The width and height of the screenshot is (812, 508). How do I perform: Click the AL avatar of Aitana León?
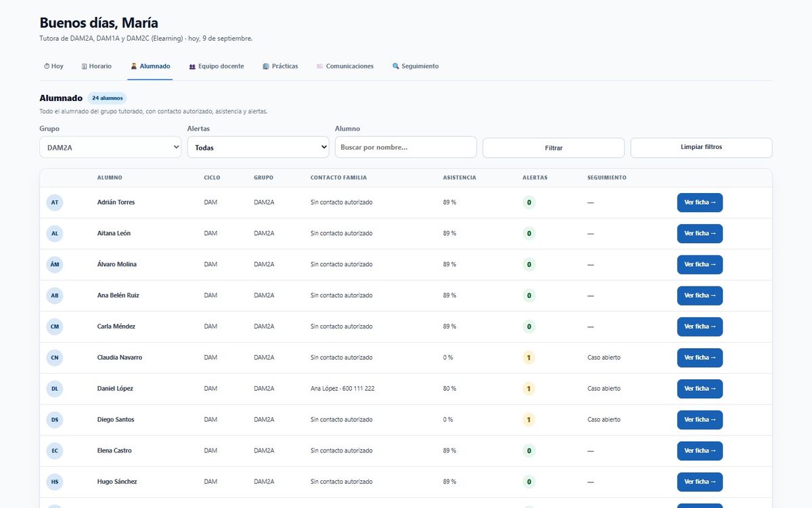click(x=55, y=234)
